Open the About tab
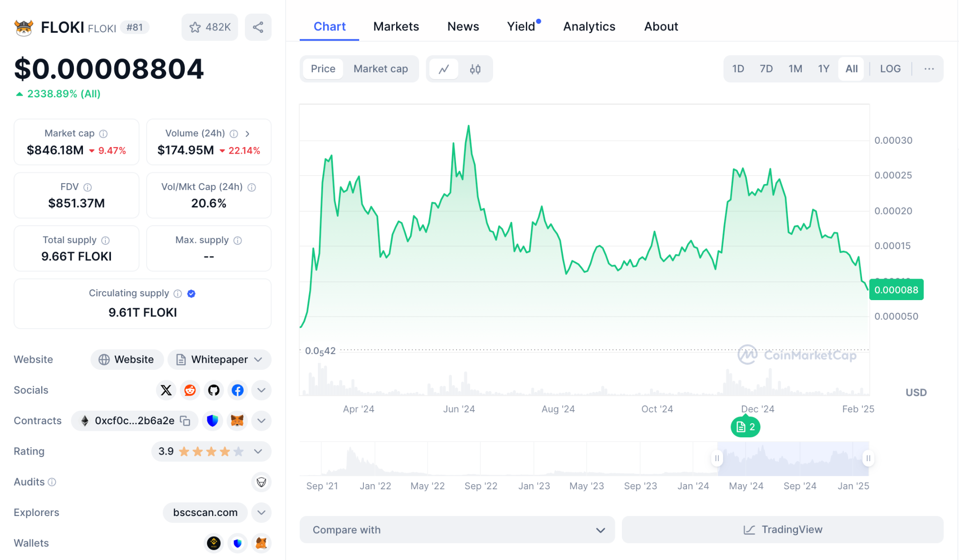 (661, 27)
